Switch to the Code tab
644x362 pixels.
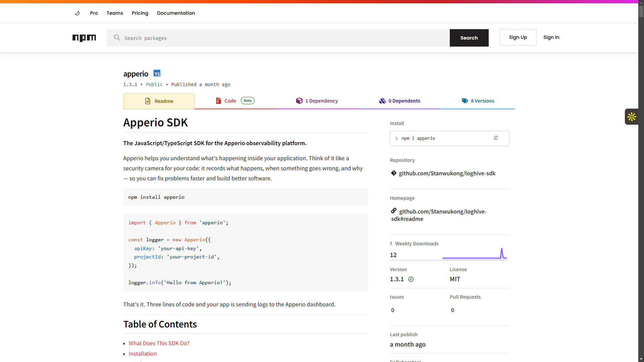(235, 101)
